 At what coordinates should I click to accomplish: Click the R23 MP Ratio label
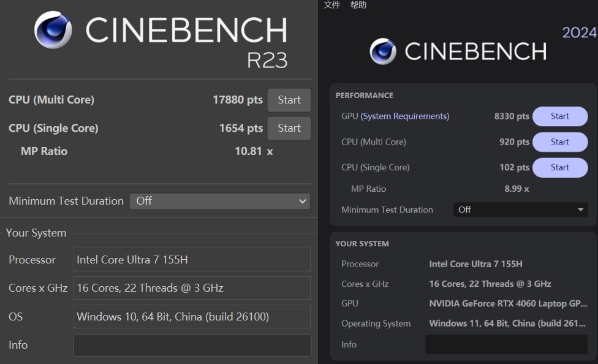[x=44, y=151]
